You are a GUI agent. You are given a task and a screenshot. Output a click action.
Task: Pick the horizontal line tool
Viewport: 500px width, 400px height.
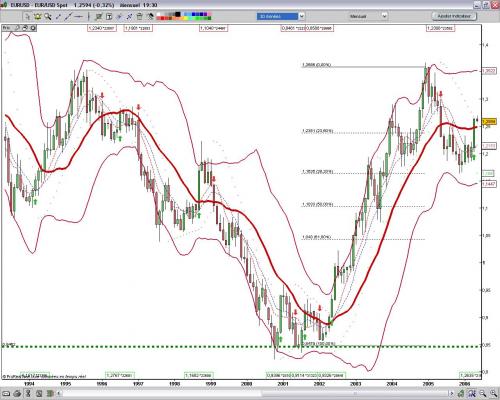(79, 16)
